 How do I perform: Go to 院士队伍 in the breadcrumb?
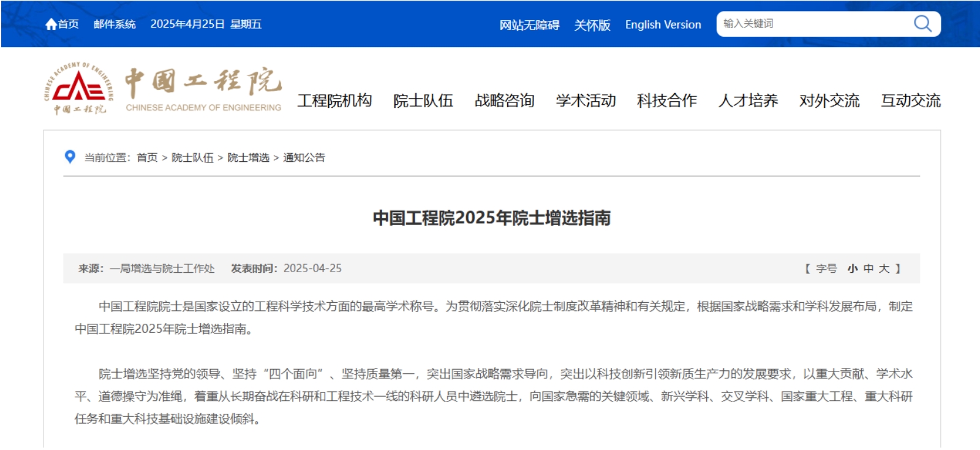[x=192, y=158]
